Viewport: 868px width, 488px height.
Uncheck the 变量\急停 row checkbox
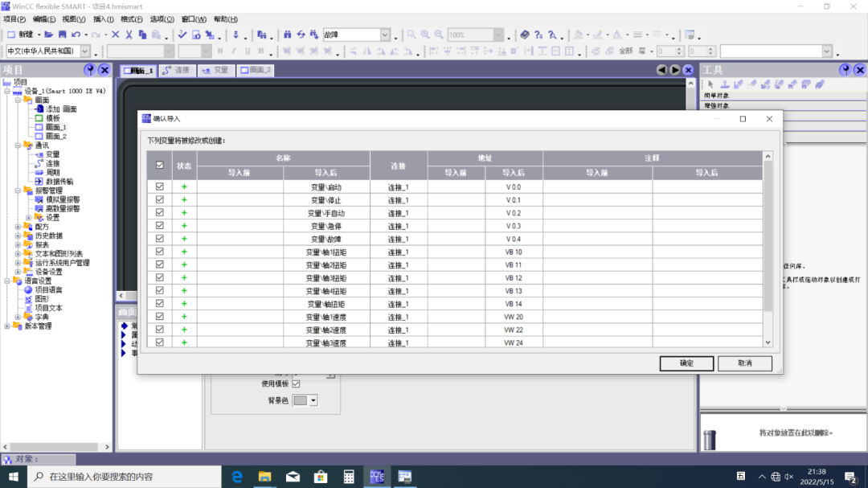click(x=159, y=225)
